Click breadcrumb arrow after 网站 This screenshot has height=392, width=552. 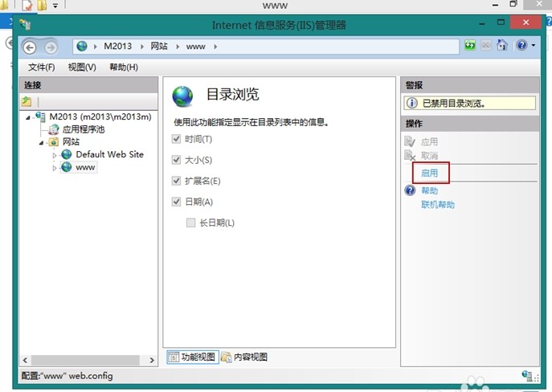[178, 47]
